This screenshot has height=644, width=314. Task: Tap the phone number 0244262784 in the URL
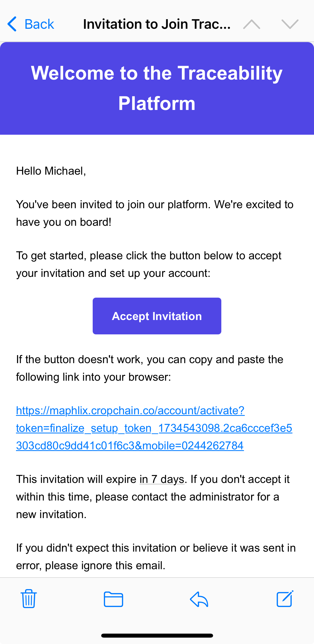point(213,445)
